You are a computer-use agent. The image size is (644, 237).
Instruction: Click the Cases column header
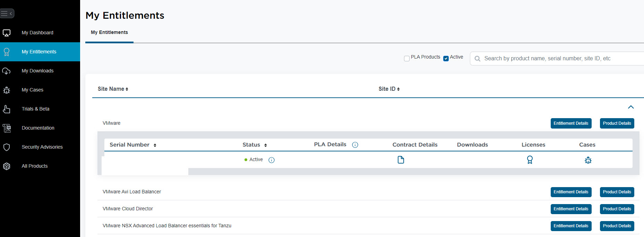coord(587,145)
